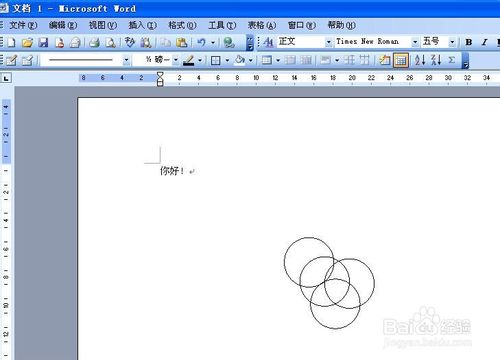
Task: Open the 格式(O) menu
Action: [182, 25]
